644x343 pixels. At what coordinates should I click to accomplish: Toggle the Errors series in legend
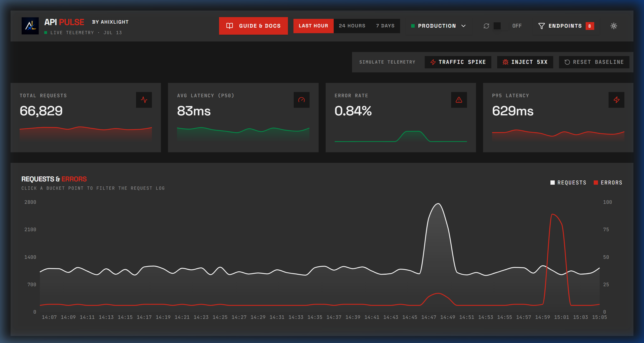(x=608, y=183)
